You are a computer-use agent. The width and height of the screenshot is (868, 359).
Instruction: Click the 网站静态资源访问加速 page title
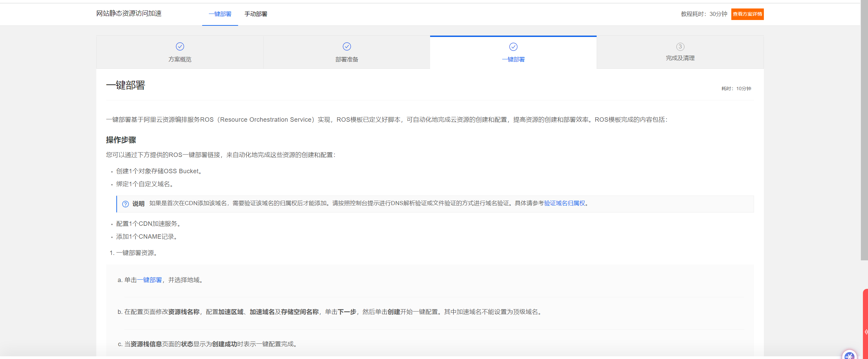pos(129,13)
